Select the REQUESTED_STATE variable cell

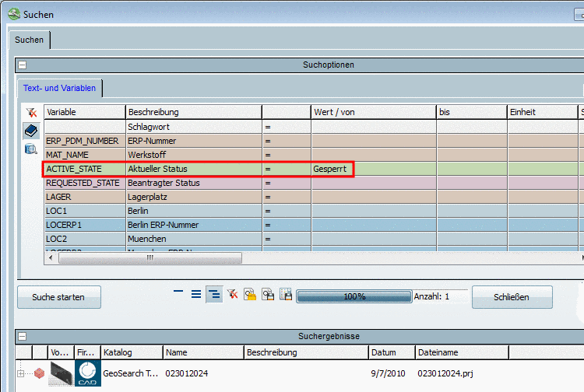click(x=85, y=183)
